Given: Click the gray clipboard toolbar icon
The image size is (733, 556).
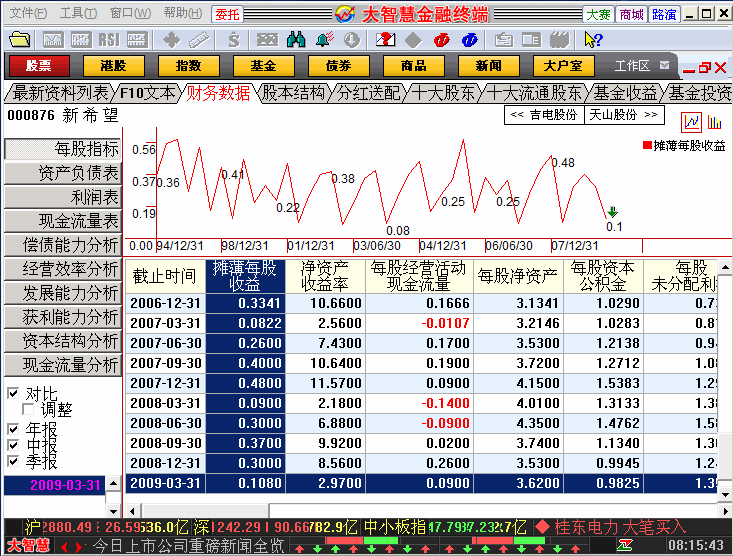Looking at the screenshot, I should coord(504,40).
